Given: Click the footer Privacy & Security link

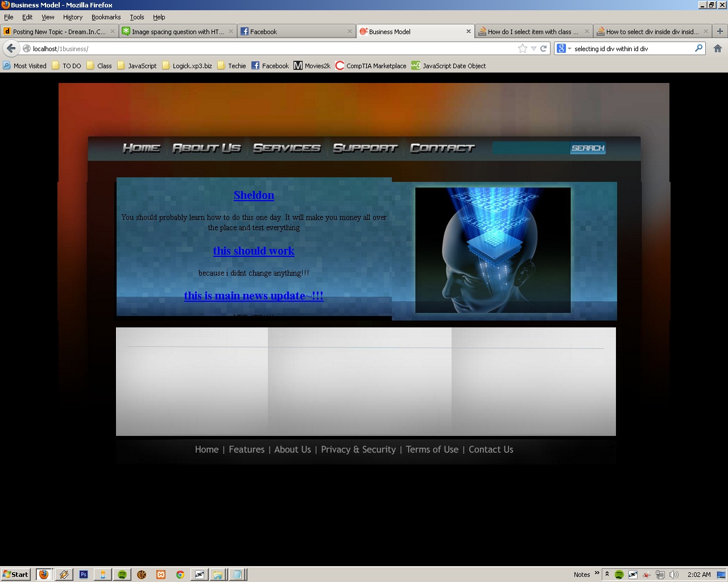Looking at the screenshot, I should tap(358, 450).
